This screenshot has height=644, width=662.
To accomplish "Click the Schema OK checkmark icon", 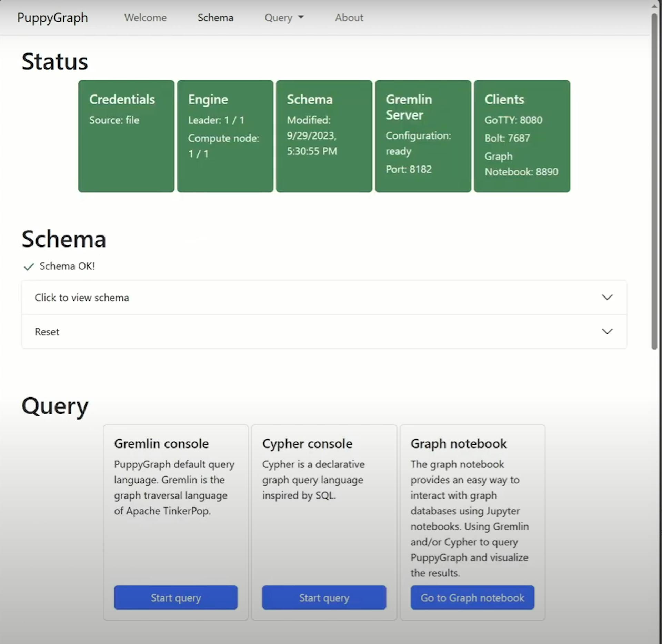I will pos(29,266).
